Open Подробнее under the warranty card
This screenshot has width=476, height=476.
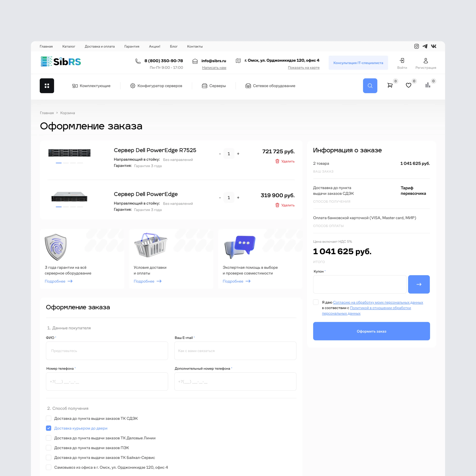tap(59, 281)
